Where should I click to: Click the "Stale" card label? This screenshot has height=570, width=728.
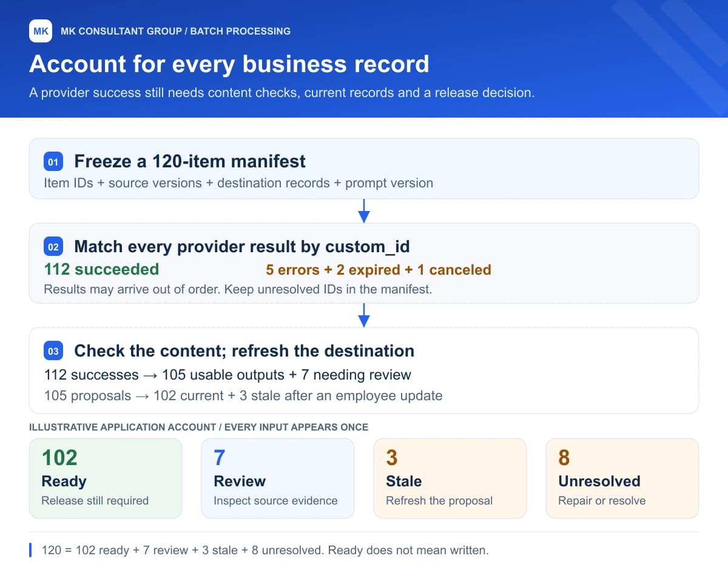(x=403, y=481)
